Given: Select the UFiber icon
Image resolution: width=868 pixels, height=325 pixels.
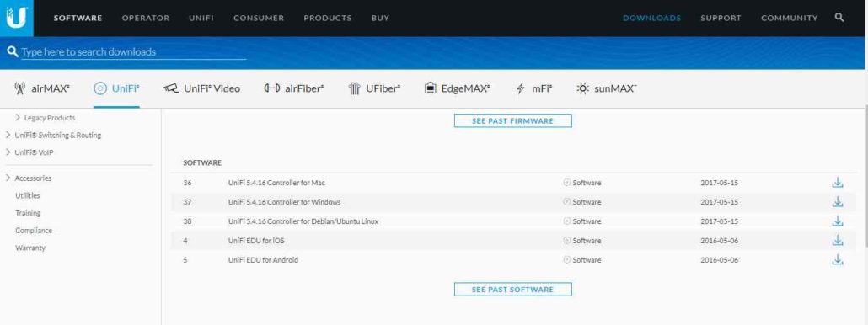Looking at the screenshot, I should (354, 88).
